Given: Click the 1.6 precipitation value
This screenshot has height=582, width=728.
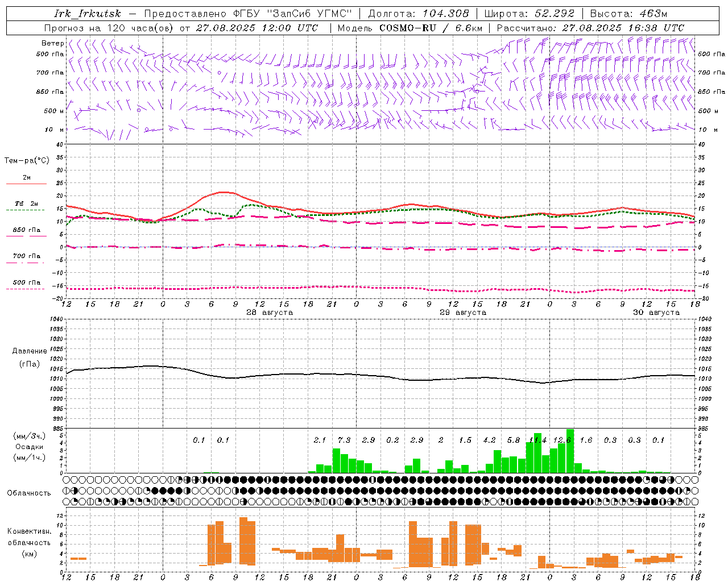Looking at the screenshot, I should [x=586, y=440].
